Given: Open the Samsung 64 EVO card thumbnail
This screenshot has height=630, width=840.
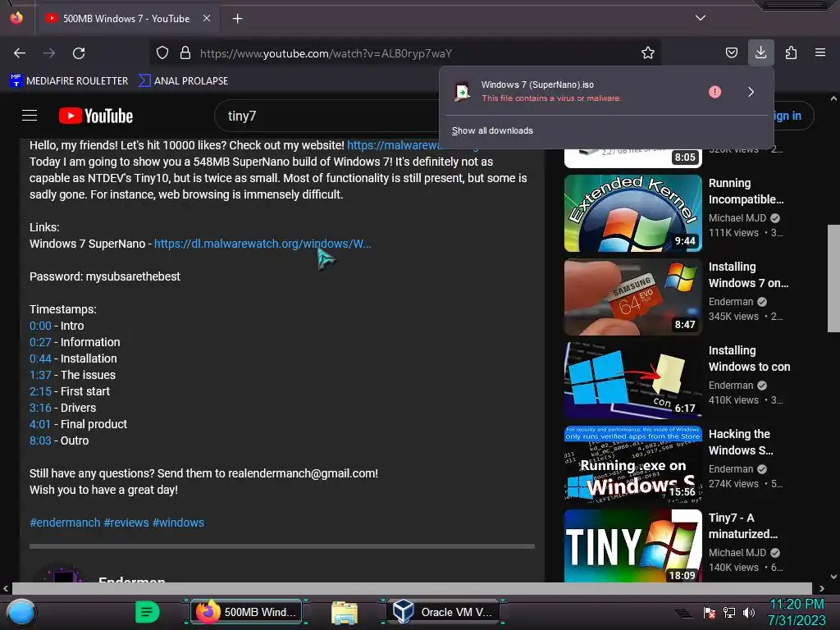Looking at the screenshot, I should 633,297.
